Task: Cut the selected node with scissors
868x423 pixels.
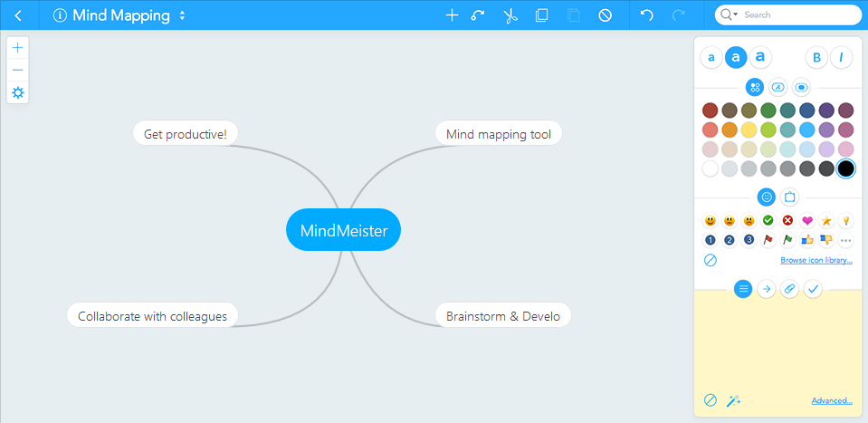Action: 510,15
